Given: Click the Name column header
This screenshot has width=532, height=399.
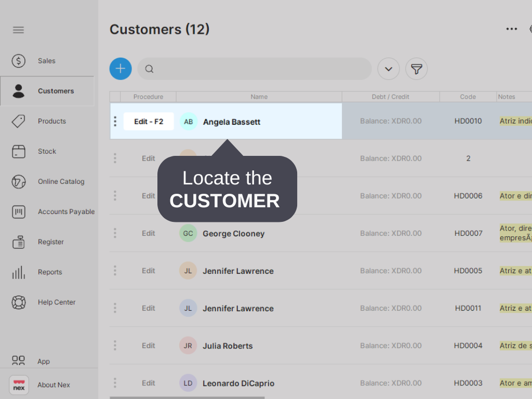Looking at the screenshot, I should 259,97.
